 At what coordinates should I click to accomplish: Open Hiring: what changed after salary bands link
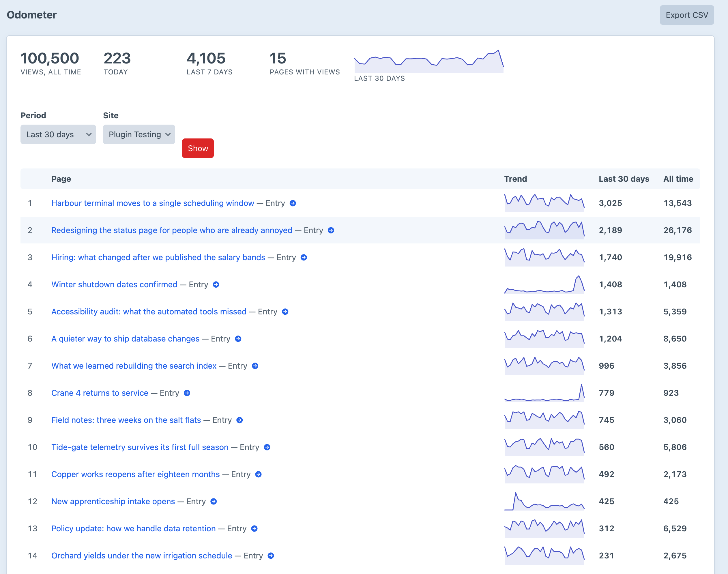[158, 257]
